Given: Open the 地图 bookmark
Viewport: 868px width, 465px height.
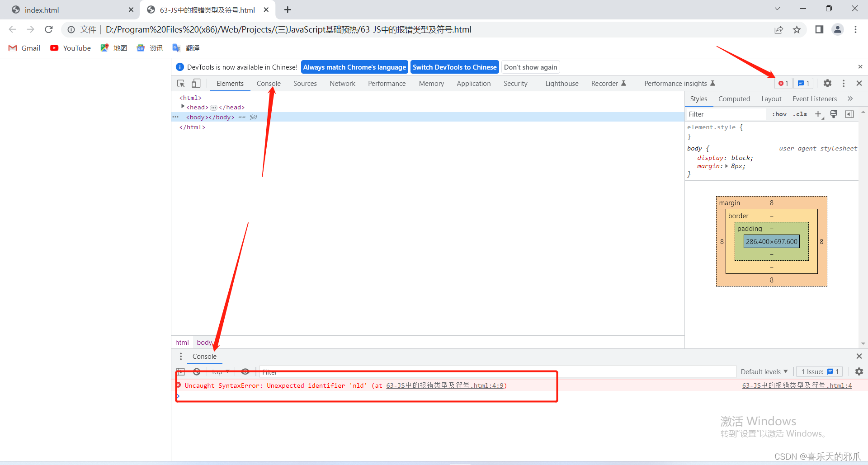Looking at the screenshot, I should pyautogui.click(x=113, y=48).
